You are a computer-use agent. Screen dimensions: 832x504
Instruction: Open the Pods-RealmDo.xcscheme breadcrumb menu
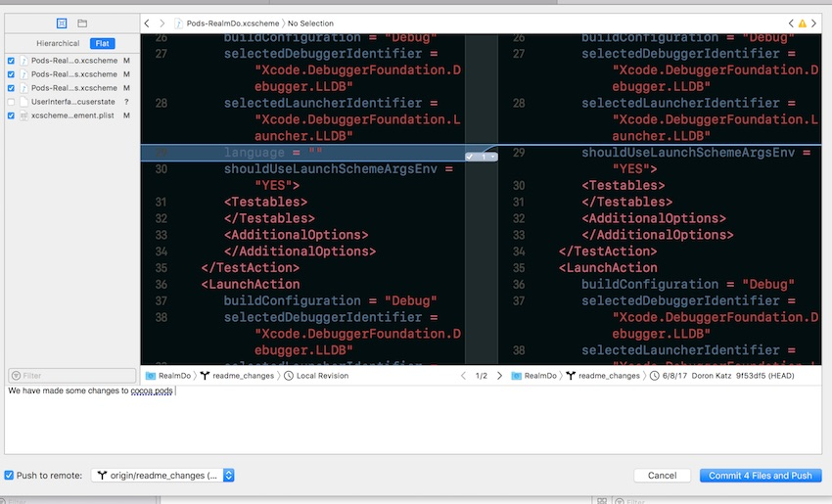pyautogui.click(x=232, y=23)
